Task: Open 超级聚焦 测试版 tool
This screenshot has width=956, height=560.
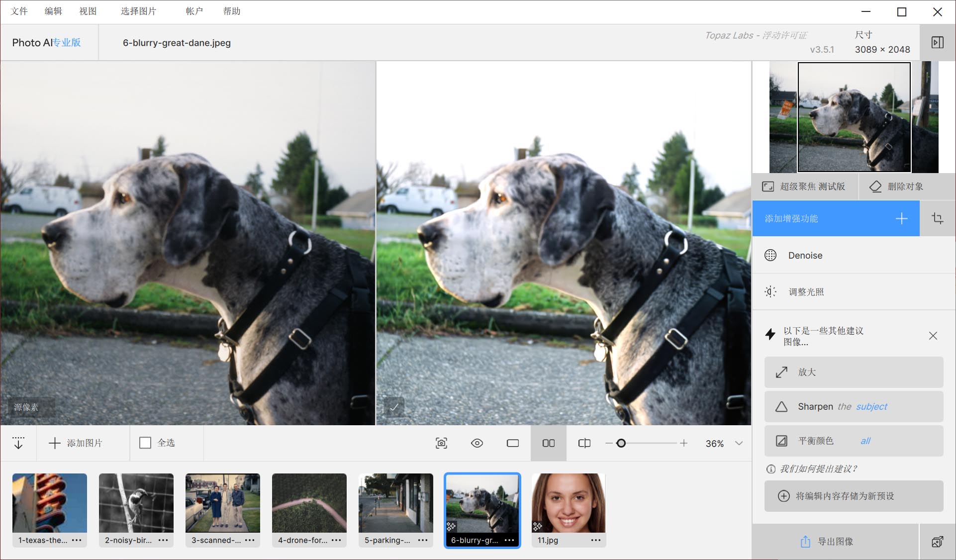Action: tap(805, 187)
